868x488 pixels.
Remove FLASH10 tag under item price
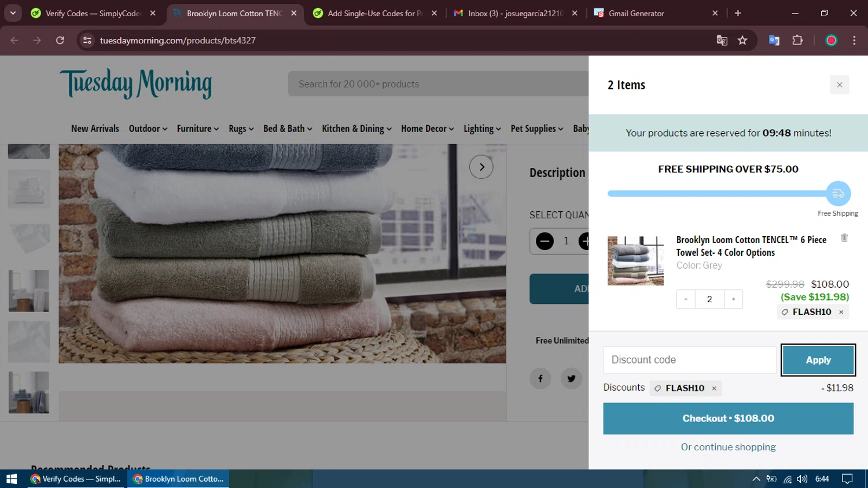841,312
